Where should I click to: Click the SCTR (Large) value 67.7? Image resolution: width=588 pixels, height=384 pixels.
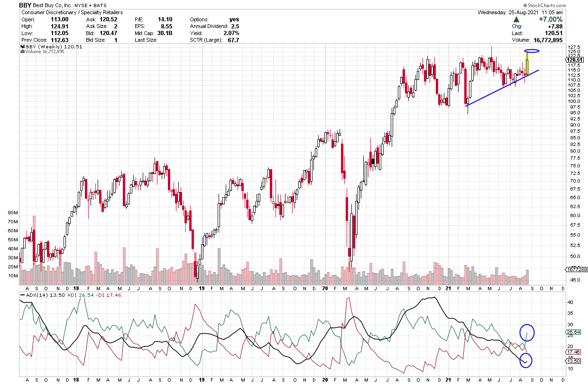233,41
